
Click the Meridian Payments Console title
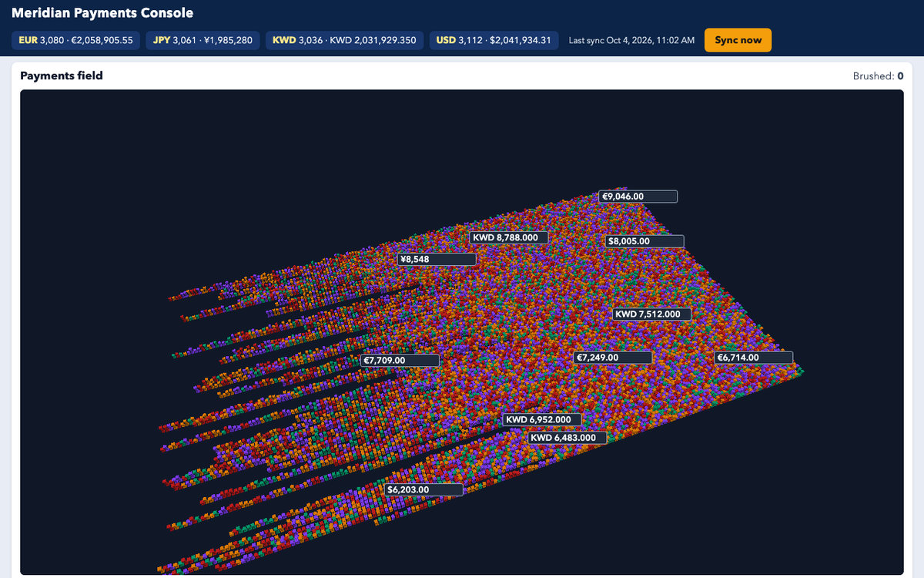[x=102, y=13]
